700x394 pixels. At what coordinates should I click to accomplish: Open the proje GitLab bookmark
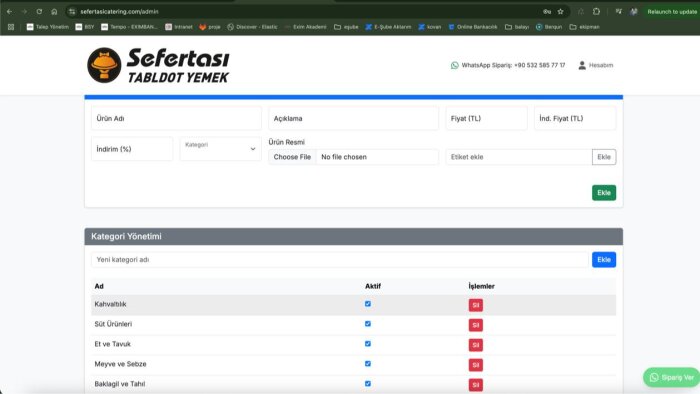210,27
